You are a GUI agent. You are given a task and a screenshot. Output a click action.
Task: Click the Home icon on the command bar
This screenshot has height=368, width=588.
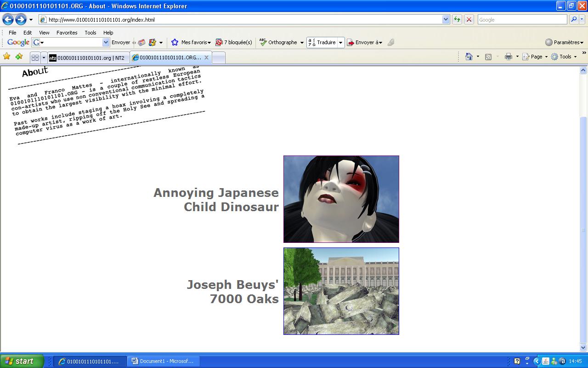point(469,57)
